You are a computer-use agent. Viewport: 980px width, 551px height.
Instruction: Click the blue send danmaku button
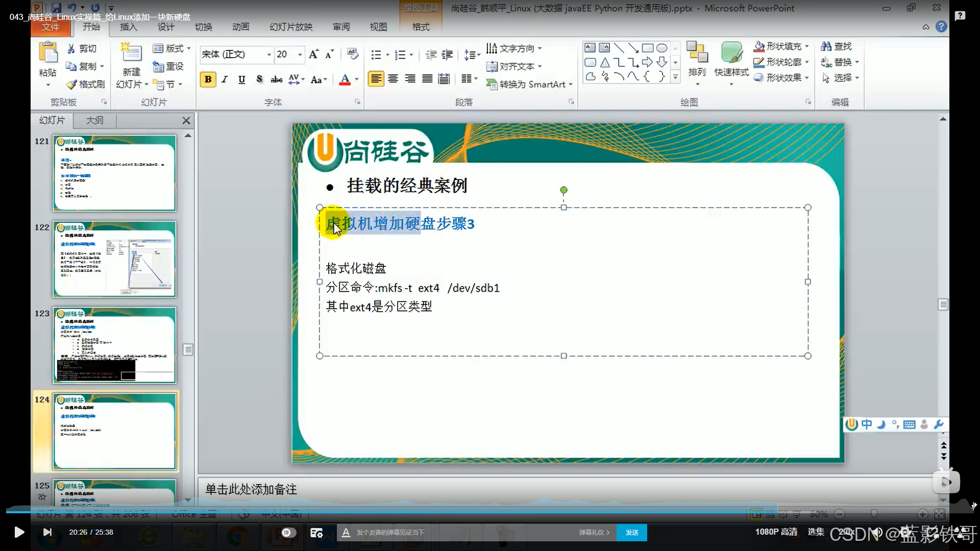(x=631, y=532)
